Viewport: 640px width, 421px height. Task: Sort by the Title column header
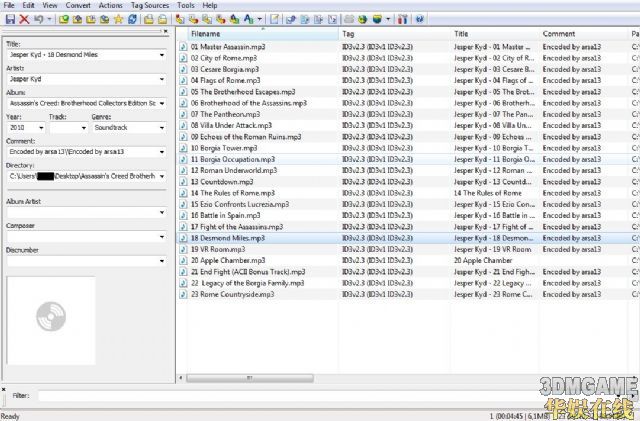[495, 34]
